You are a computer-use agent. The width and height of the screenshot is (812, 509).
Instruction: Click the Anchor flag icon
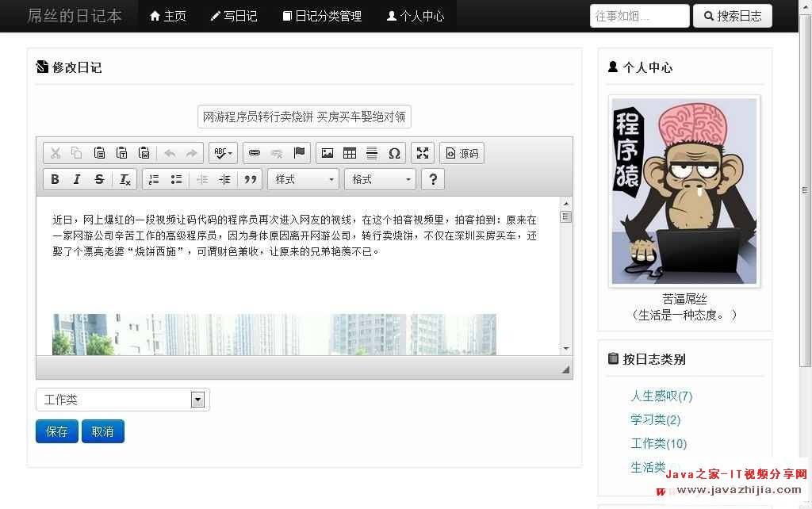(299, 153)
